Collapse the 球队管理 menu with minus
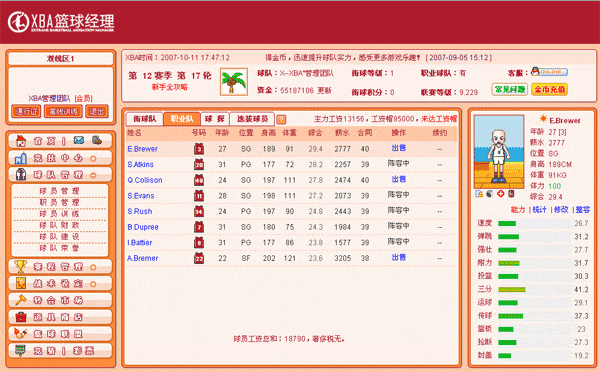 pyautogui.click(x=93, y=175)
